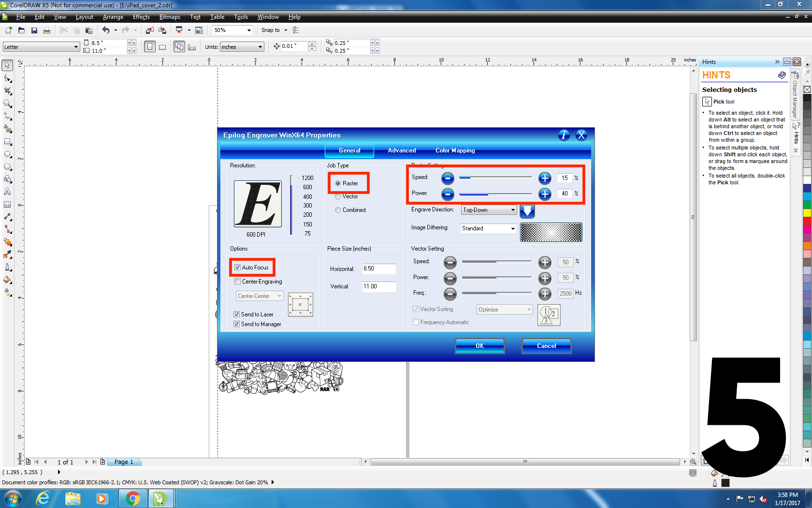This screenshot has height=508, width=812.
Task: Uncheck the Auto Focus option
Action: [x=237, y=267]
